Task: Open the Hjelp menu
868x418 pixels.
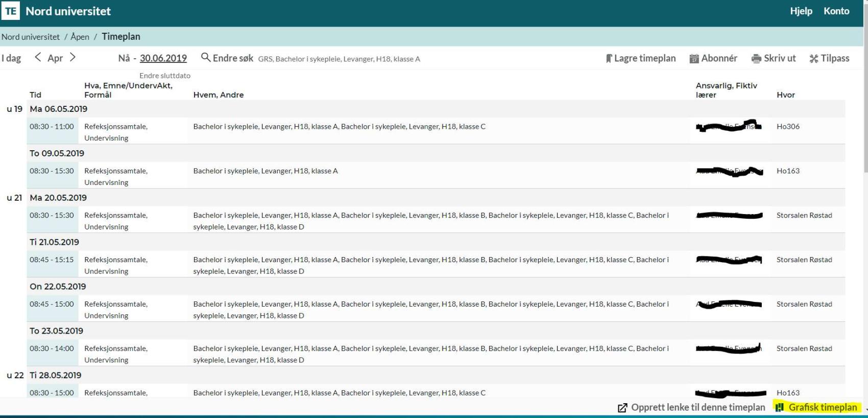Action: tap(801, 11)
